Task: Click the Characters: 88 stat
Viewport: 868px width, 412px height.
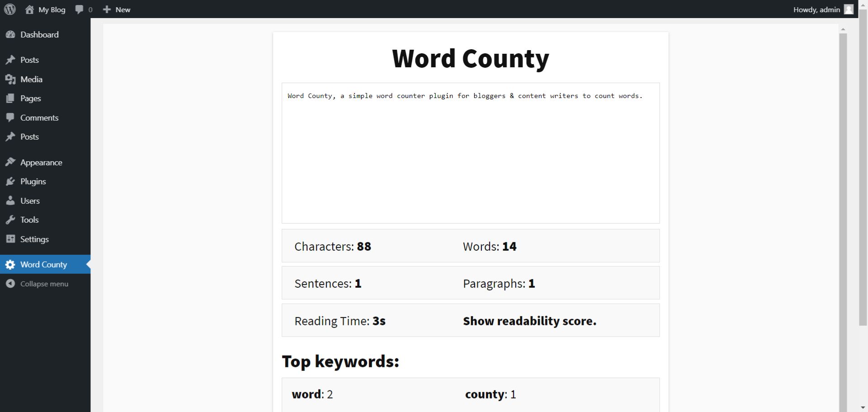Action: tap(333, 246)
